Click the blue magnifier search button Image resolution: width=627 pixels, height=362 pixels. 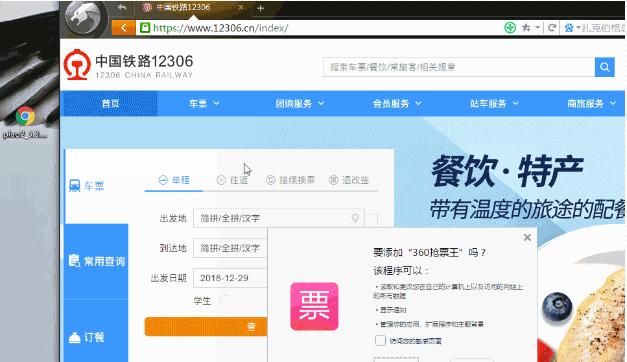[605, 67]
